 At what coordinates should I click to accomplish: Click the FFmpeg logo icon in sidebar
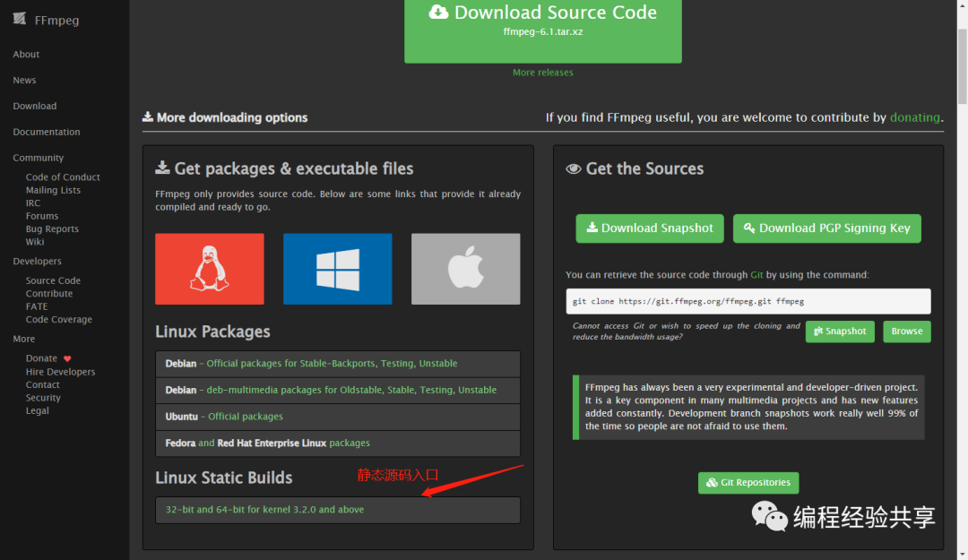[20, 19]
